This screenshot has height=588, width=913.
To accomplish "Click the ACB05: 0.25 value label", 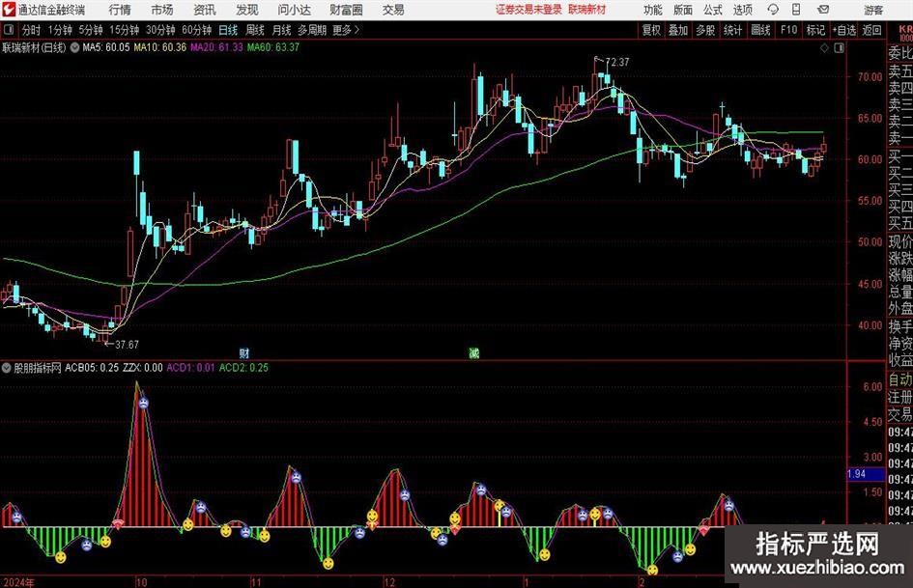I will (92, 368).
